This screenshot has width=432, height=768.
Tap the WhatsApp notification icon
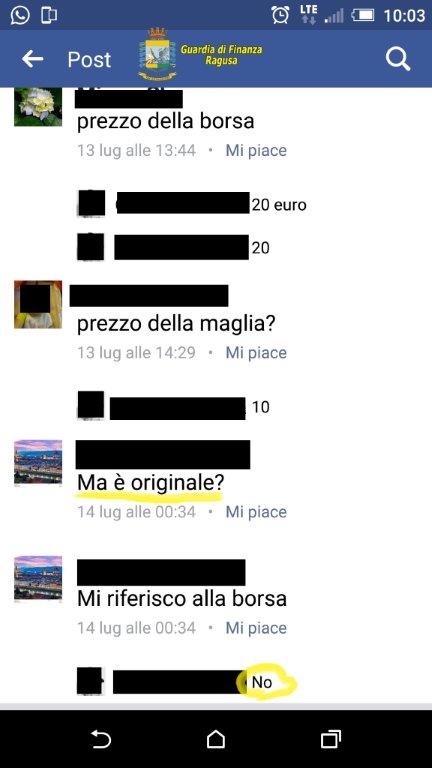point(20,15)
